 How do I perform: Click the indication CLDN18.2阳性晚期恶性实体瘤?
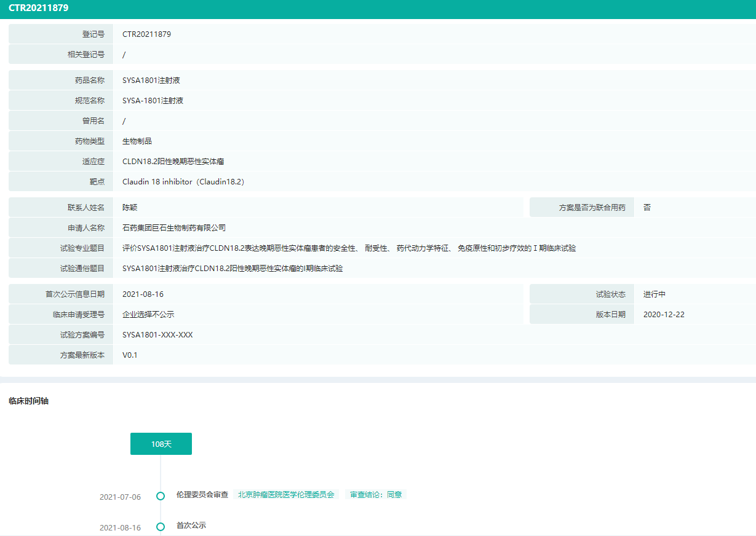coord(173,162)
